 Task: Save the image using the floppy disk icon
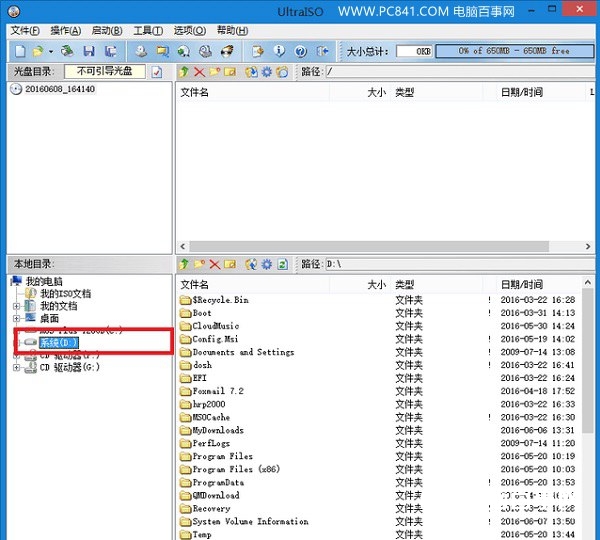point(89,51)
